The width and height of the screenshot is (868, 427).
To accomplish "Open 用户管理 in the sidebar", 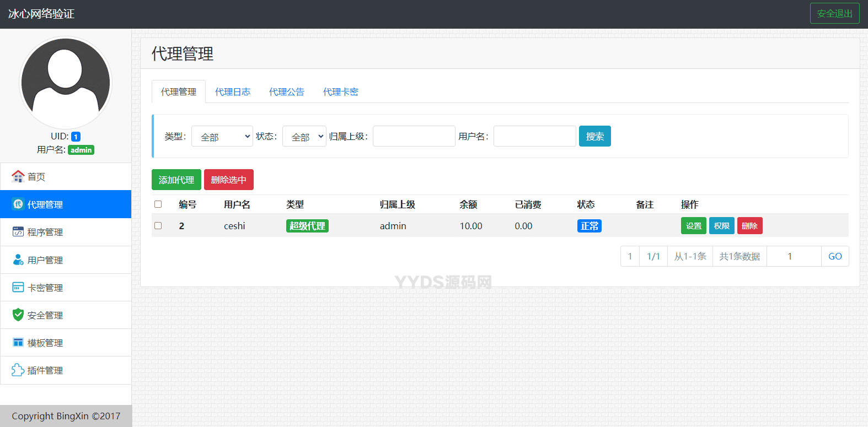I will tap(66, 260).
